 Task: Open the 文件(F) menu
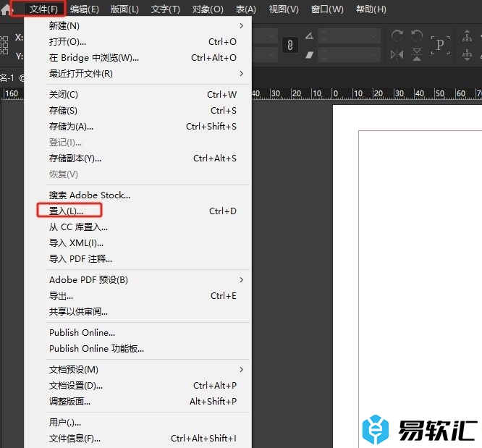tap(43, 9)
